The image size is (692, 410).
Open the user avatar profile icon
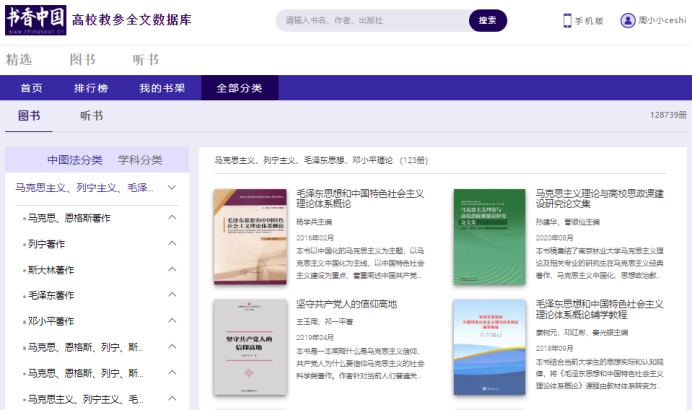pyautogui.click(x=628, y=20)
